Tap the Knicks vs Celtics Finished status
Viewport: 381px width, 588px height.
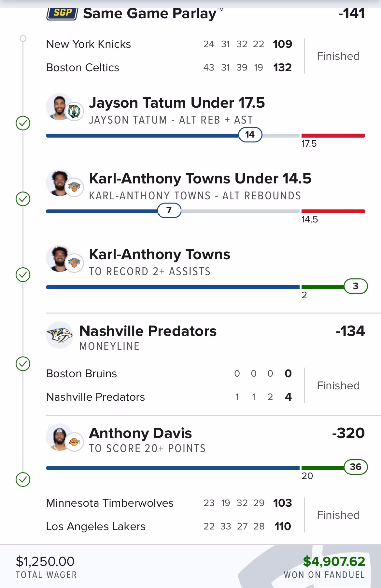[338, 56]
